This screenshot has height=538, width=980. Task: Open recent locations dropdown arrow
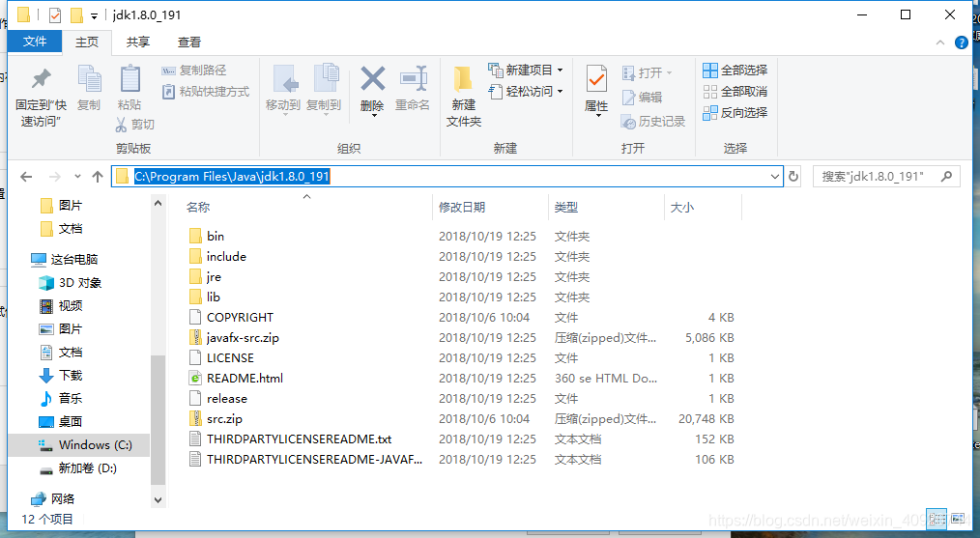[x=77, y=177]
